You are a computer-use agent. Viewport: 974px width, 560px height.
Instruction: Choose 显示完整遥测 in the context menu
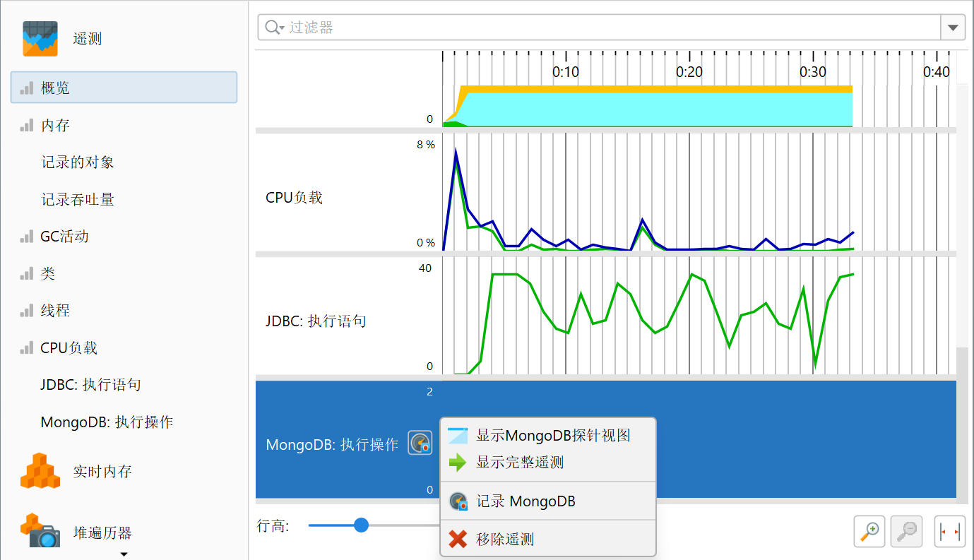(548, 463)
